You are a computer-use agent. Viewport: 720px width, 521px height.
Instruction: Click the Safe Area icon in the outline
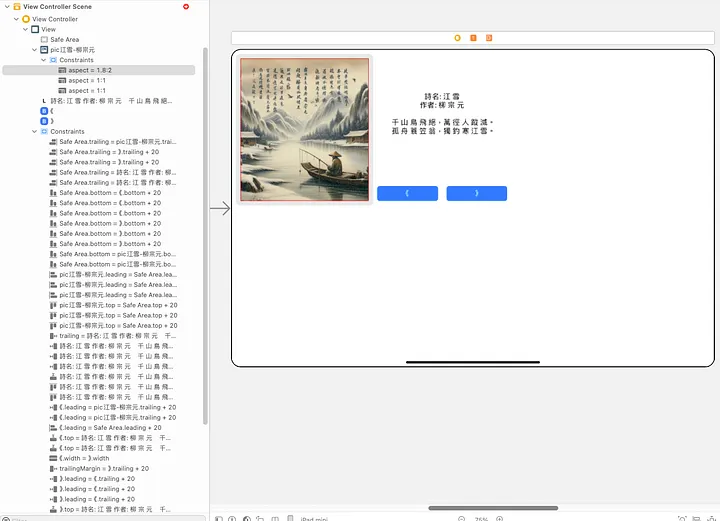click(x=44, y=39)
